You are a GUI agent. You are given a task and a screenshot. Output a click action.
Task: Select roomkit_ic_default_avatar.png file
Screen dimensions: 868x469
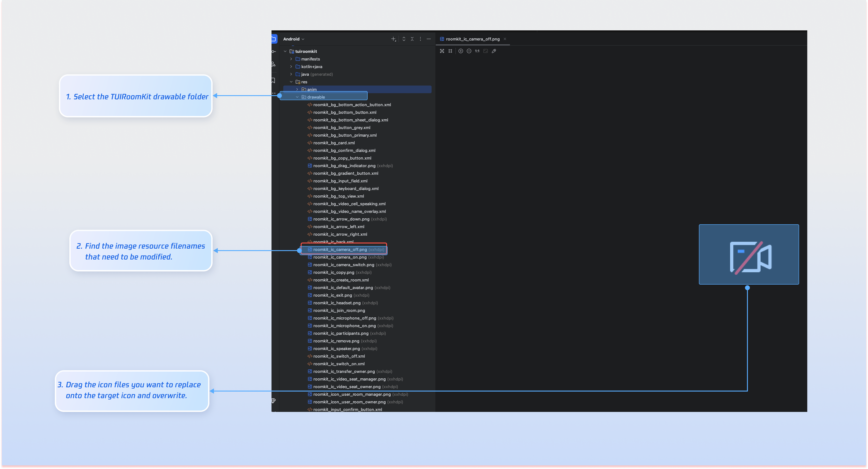349,288
